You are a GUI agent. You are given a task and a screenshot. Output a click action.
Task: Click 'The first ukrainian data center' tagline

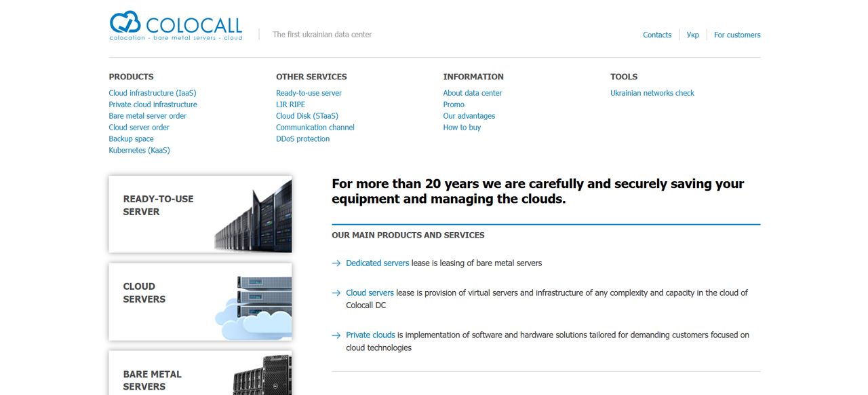(x=322, y=35)
